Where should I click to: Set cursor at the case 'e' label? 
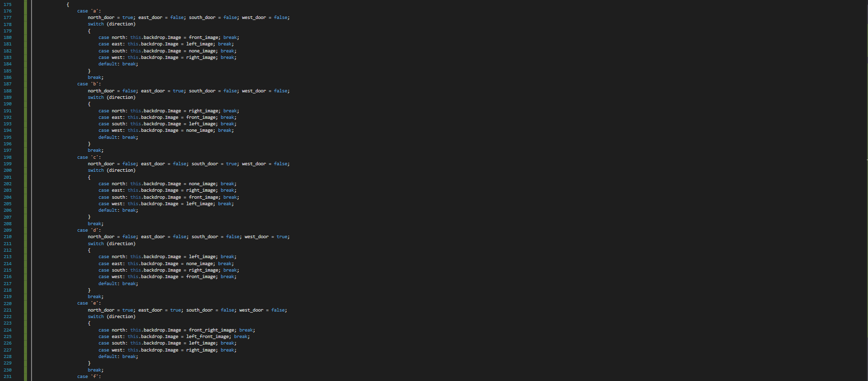coord(89,303)
